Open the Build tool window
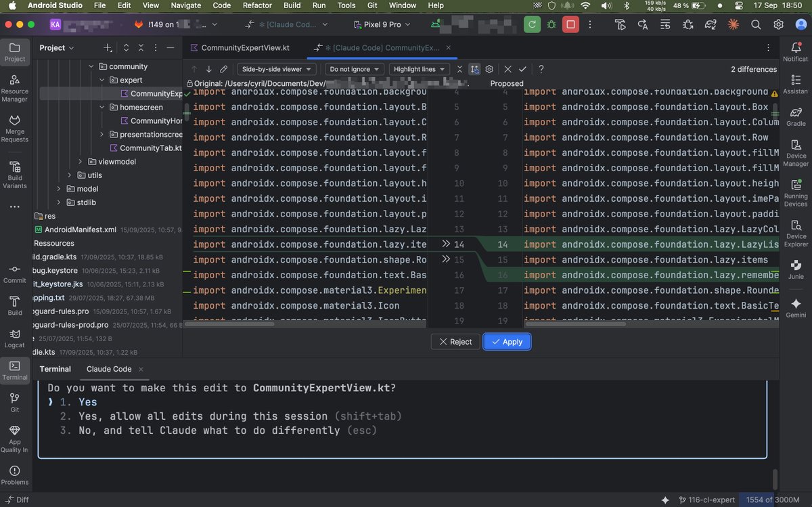Viewport: 812px width, 507px height. tap(15, 306)
